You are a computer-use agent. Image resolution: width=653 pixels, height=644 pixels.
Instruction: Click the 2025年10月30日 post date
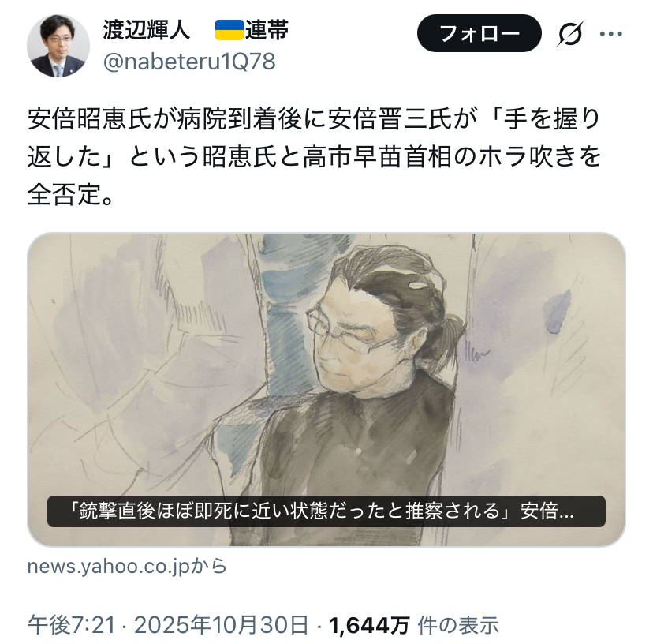point(222,625)
